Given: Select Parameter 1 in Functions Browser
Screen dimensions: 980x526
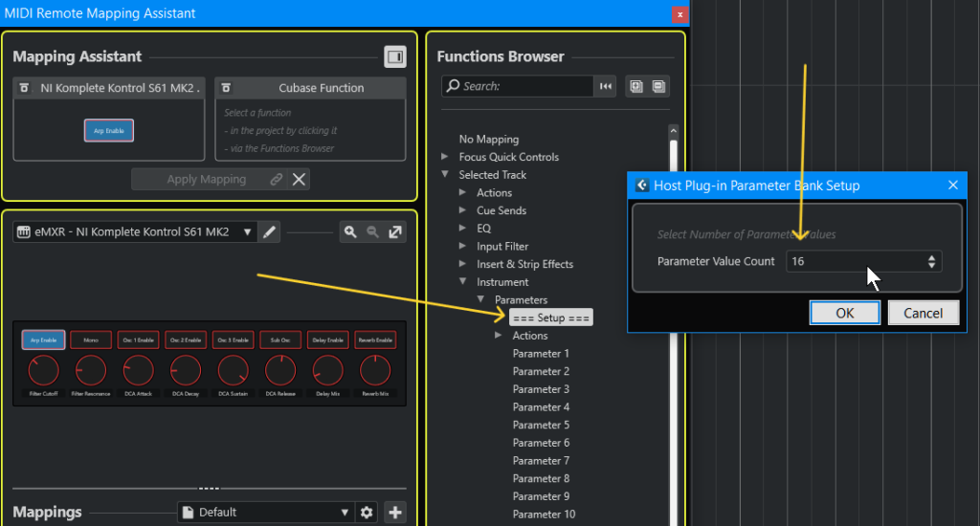Looking at the screenshot, I should (541, 354).
